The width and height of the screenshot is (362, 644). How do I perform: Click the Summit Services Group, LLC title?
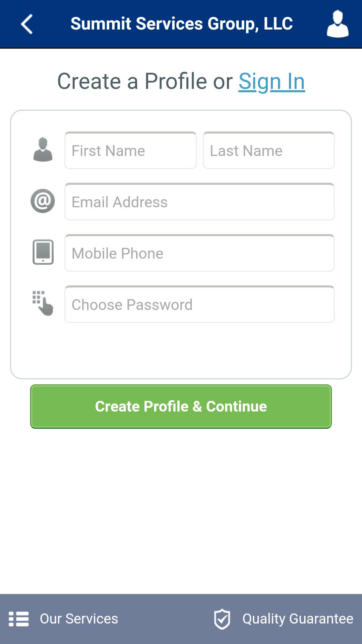[x=182, y=24]
